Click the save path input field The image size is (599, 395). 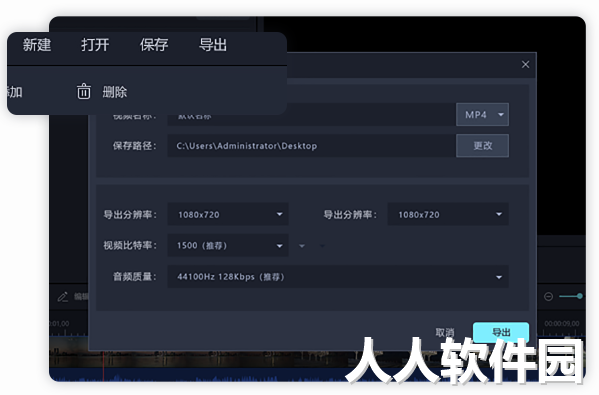[311, 146]
